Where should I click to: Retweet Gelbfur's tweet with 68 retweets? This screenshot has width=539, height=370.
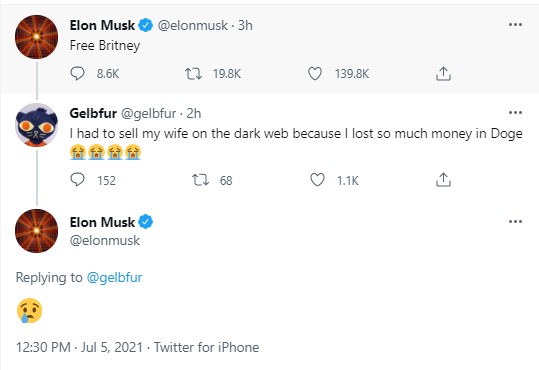click(x=200, y=180)
